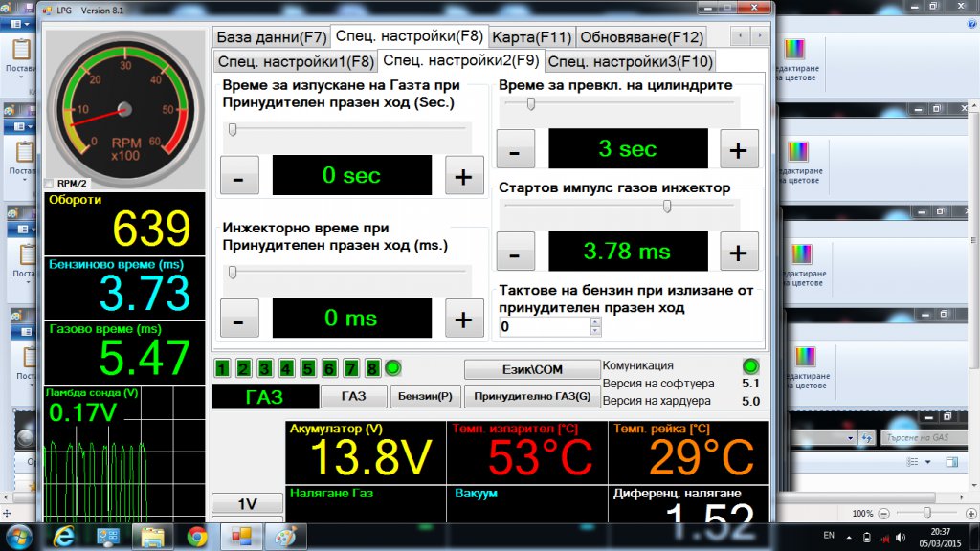Show hidden tray icons arrow
Screen dimensions: 980x551
point(849,538)
